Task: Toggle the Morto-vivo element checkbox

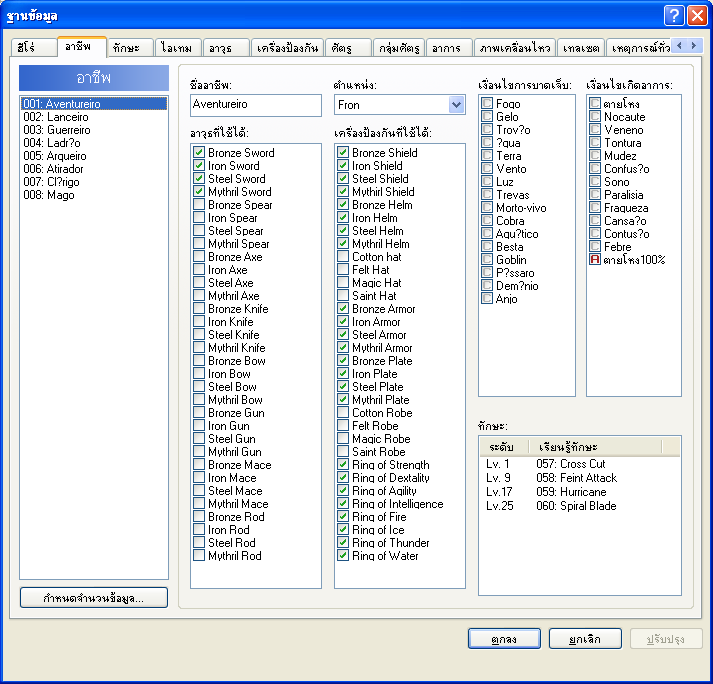Action: click(487, 208)
